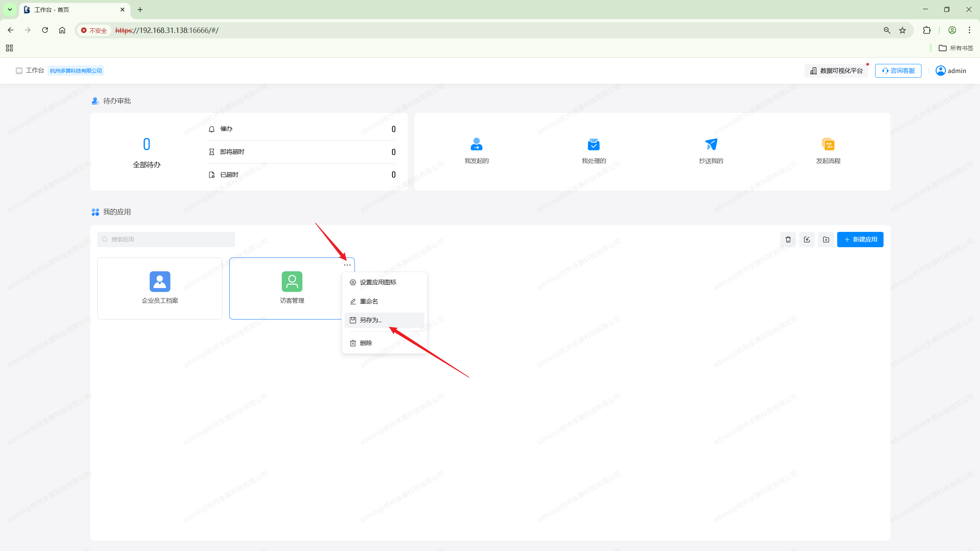Image resolution: width=980 pixels, height=551 pixels.
Task: Click the 咨询客服 button
Action: point(898,71)
